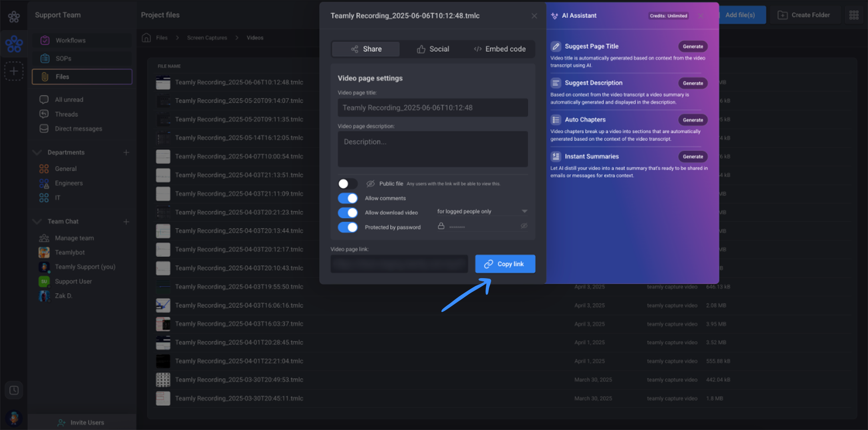Click the Copy link button
This screenshot has height=430, width=868.
tap(505, 264)
